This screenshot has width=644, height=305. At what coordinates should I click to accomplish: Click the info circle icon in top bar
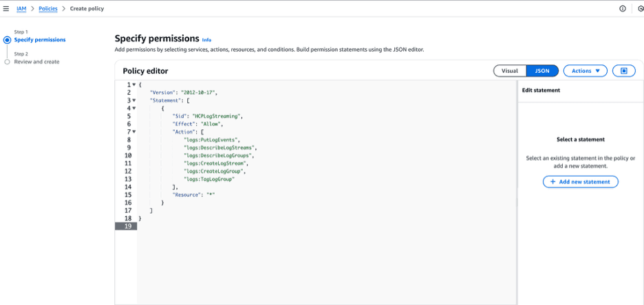(x=623, y=8)
